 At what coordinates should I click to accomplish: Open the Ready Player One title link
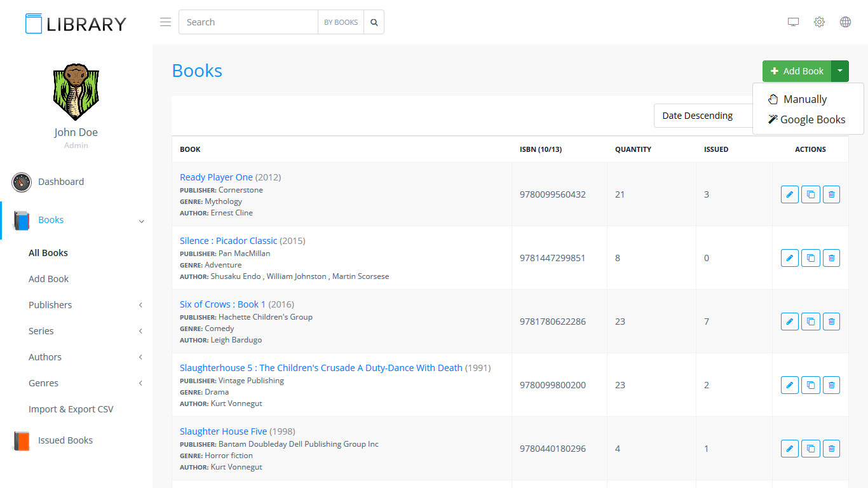coord(216,177)
